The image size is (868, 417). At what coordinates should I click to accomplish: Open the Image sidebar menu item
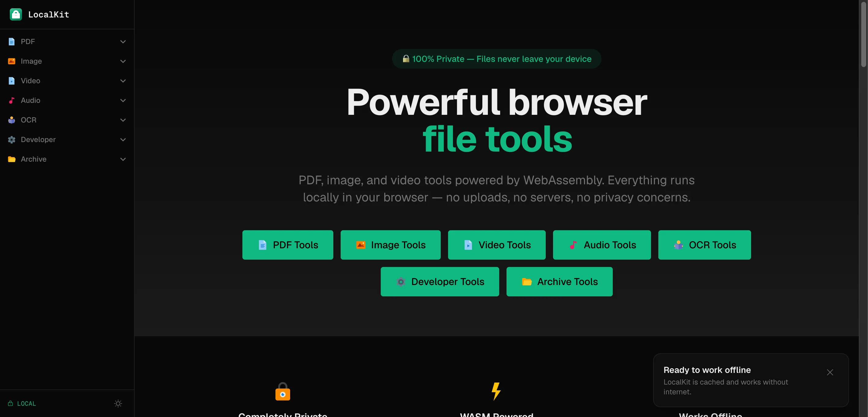tap(67, 61)
